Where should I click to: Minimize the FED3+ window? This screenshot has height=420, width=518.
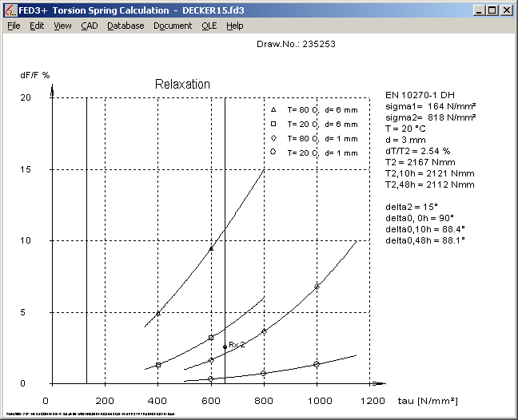coord(479,10)
